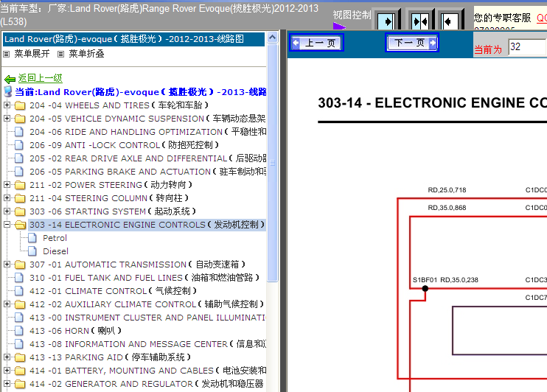
Task: Click the QQ customer service link
Action: coord(541,18)
